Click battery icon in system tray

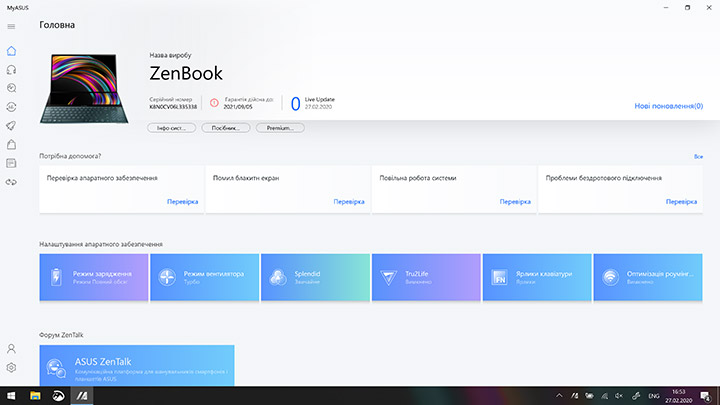pos(589,396)
